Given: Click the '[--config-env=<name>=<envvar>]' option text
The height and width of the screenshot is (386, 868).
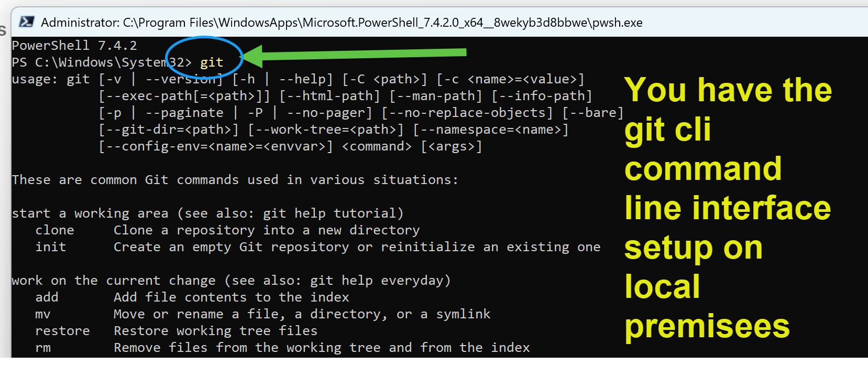Looking at the screenshot, I should [216, 146].
